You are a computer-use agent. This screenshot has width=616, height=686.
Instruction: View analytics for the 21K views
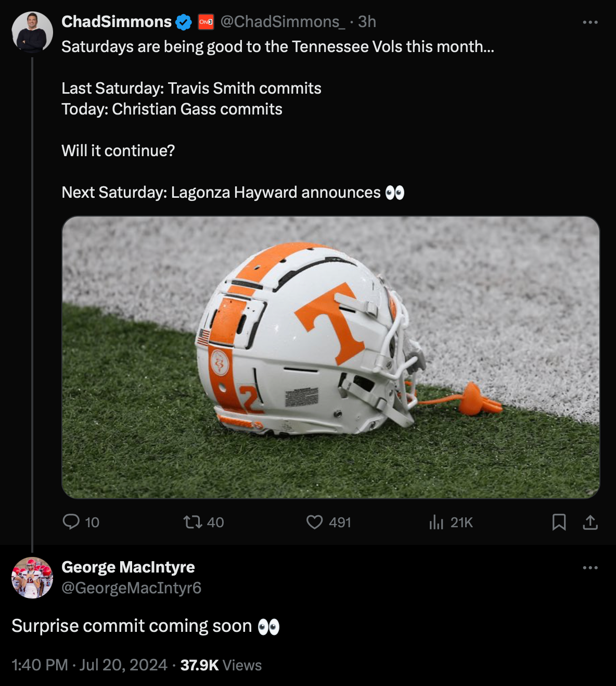[x=437, y=522]
